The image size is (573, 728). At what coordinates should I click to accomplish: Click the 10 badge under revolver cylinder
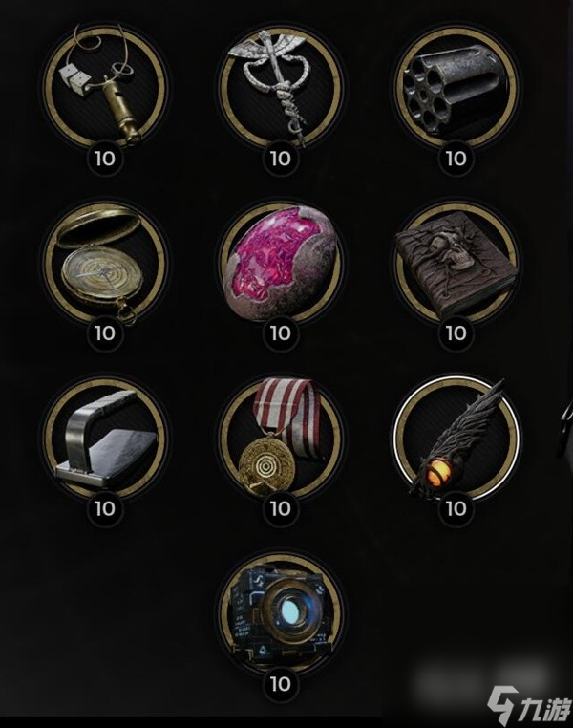456,159
